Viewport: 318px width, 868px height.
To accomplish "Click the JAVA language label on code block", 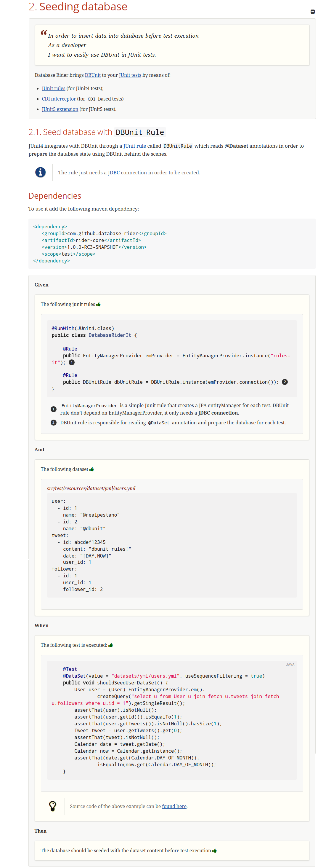I will pyautogui.click(x=290, y=665).
